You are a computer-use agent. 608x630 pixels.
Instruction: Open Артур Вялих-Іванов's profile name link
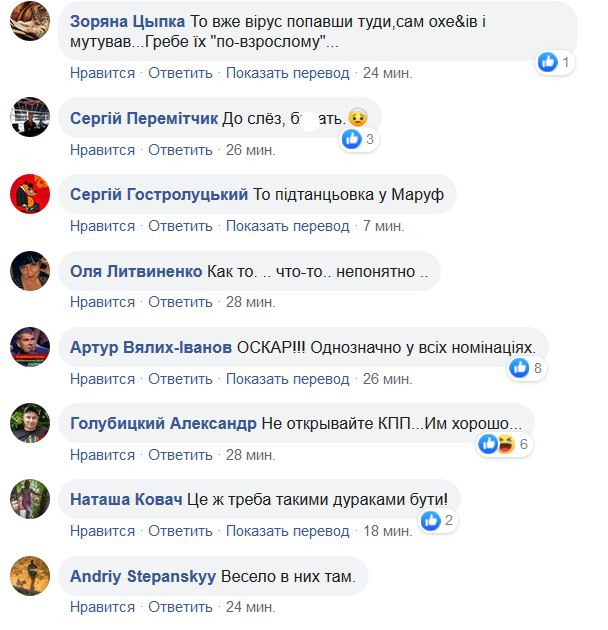(151, 347)
